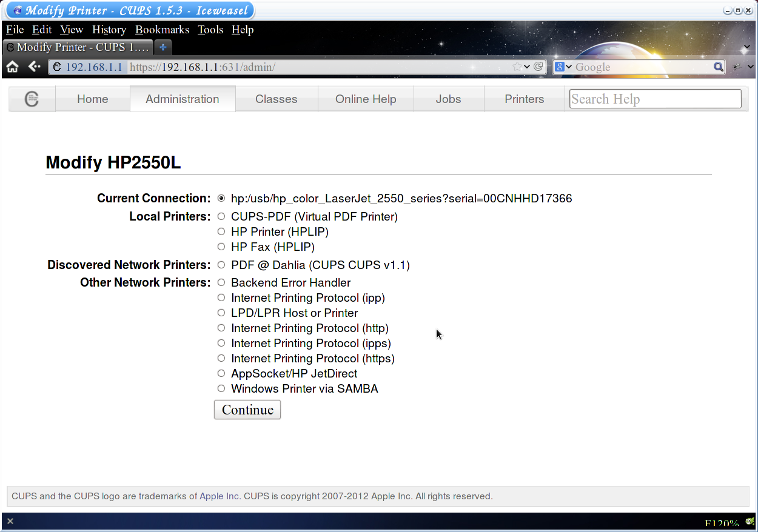The width and height of the screenshot is (758, 532).
Task: Open the Edit menu
Action: [42, 30]
